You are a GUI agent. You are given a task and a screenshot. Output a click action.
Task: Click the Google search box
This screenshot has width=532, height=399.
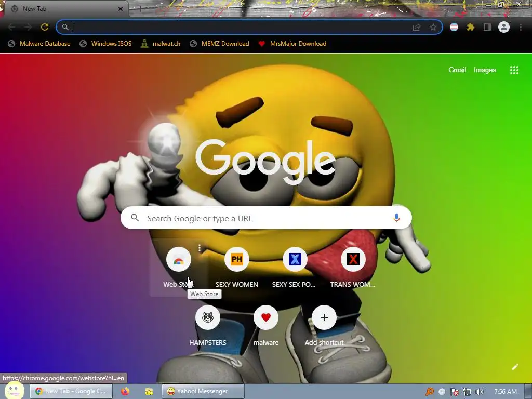click(x=266, y=218)
